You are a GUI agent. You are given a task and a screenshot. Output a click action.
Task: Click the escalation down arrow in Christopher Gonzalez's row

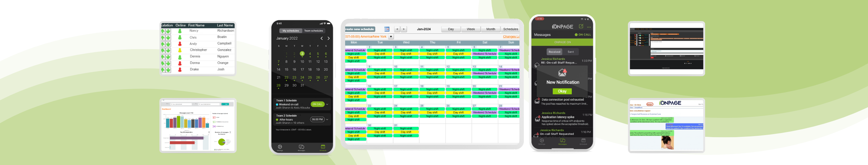point(168,51)
